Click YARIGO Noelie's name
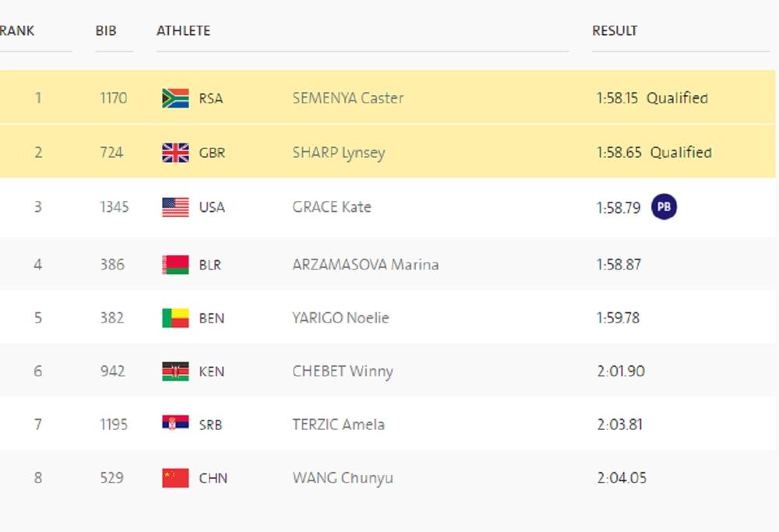 pos(340,318)
